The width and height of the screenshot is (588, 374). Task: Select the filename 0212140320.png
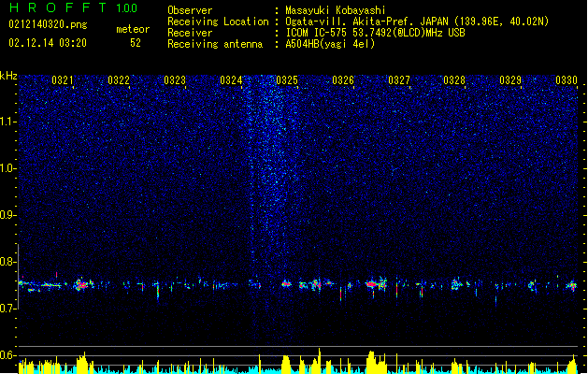[x=48, y=24]
